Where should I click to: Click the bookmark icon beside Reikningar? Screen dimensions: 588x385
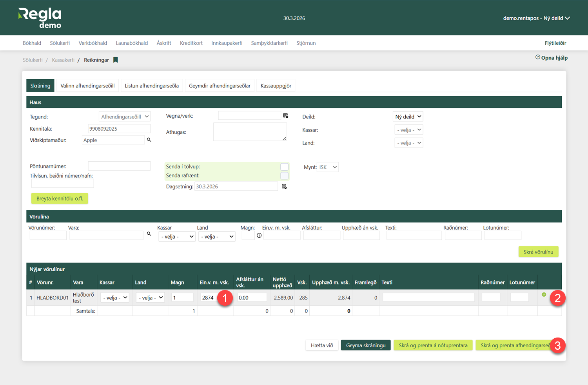tap(116, 60)
